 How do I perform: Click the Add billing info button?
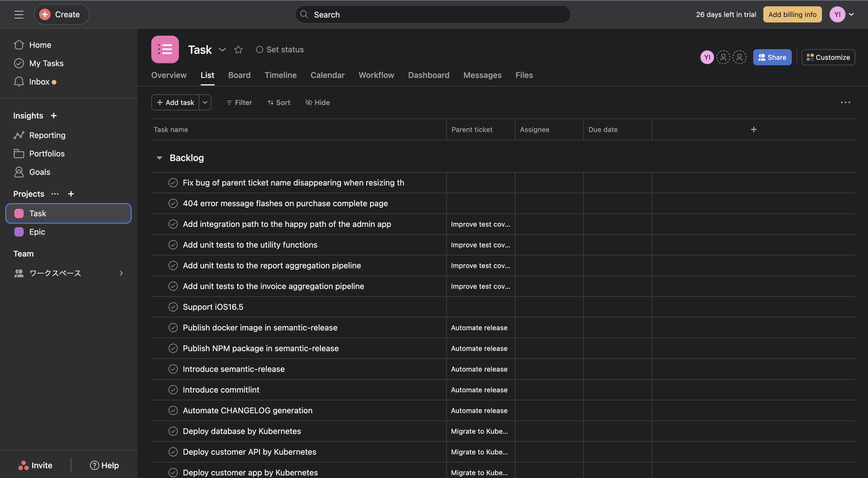pos(792,14)
